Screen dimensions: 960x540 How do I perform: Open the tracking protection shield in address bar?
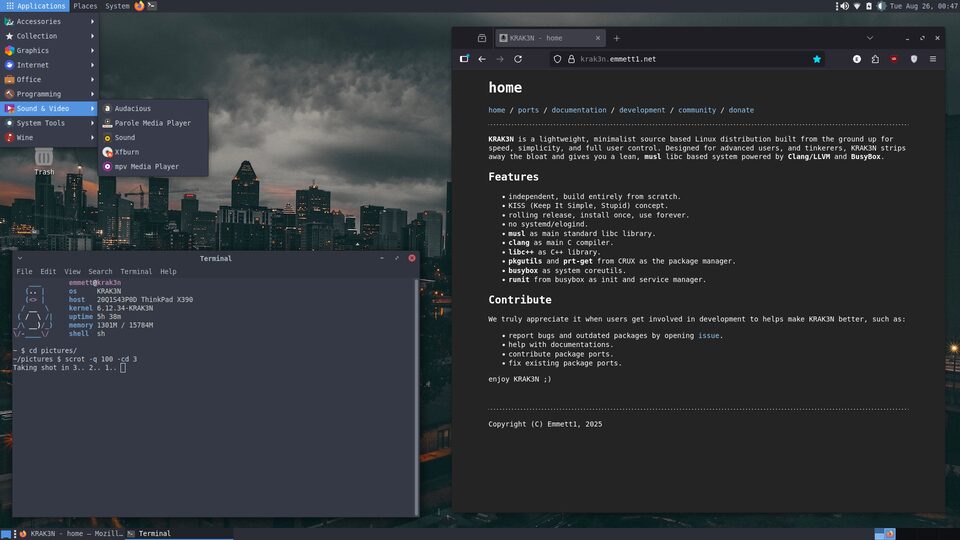tap(557, 59)
